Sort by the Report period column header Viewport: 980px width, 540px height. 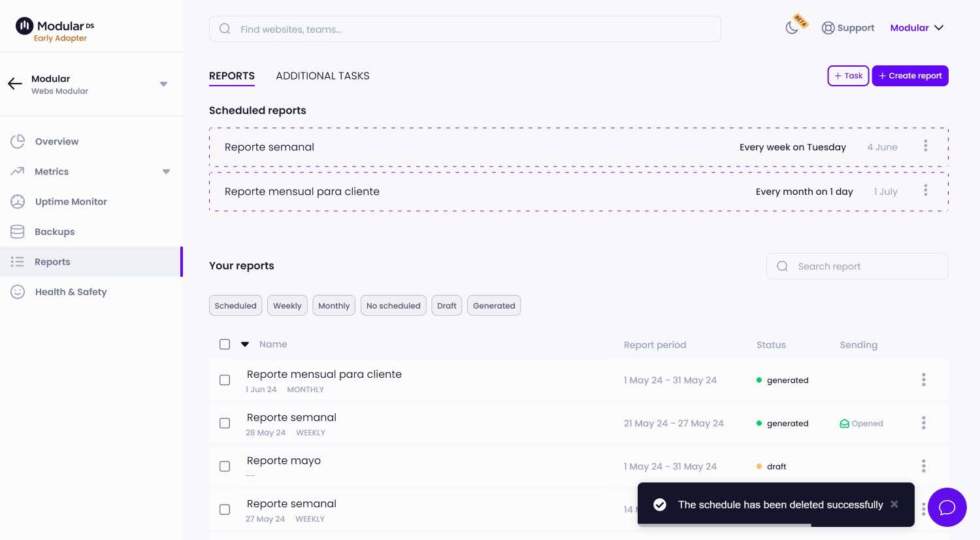pos(655,345)
